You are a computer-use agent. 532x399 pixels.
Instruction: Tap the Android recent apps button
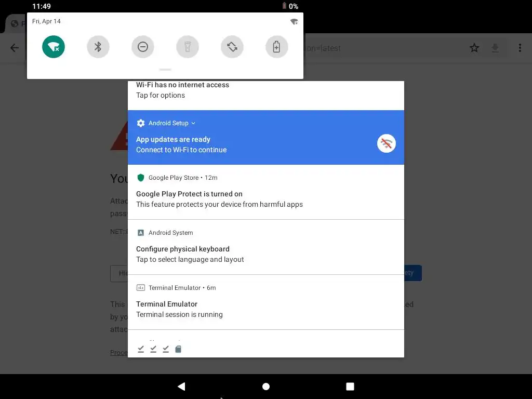350,387
